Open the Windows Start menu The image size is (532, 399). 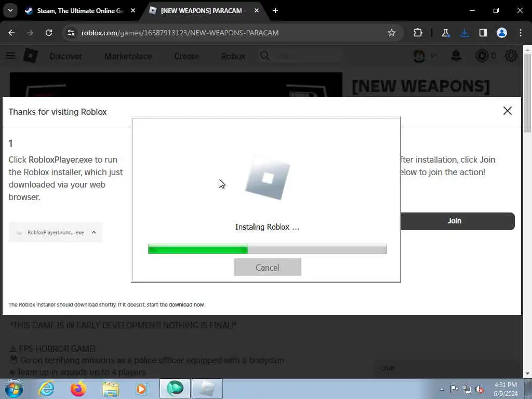(x=14, y=389)
